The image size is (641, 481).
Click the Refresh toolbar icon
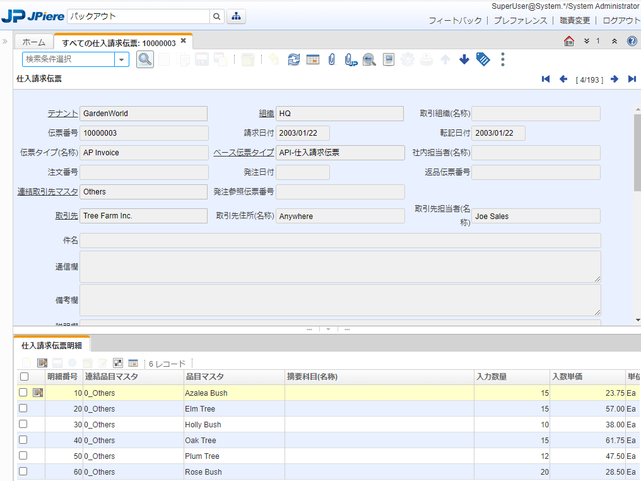[294, 60]
